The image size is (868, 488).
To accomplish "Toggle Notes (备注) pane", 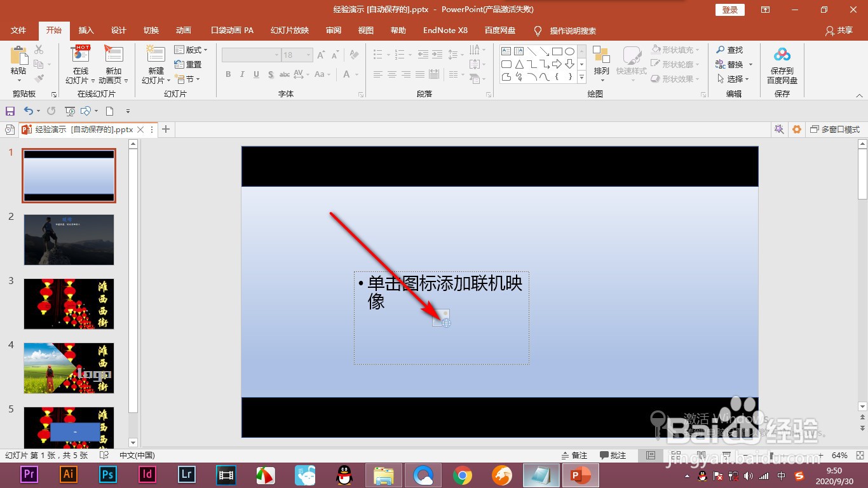I will (x=574, y=456).
